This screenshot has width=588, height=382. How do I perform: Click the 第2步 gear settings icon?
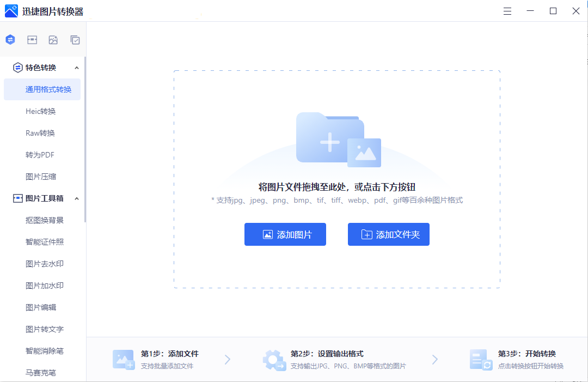(x=274, y=359)
